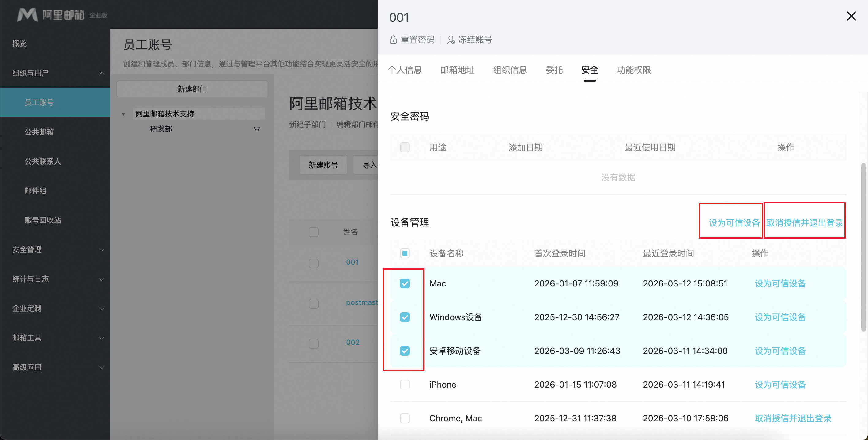This screenshot has width=868, height=440.
Task: Check the iPhone device checkbox
Action: (405, 385)
